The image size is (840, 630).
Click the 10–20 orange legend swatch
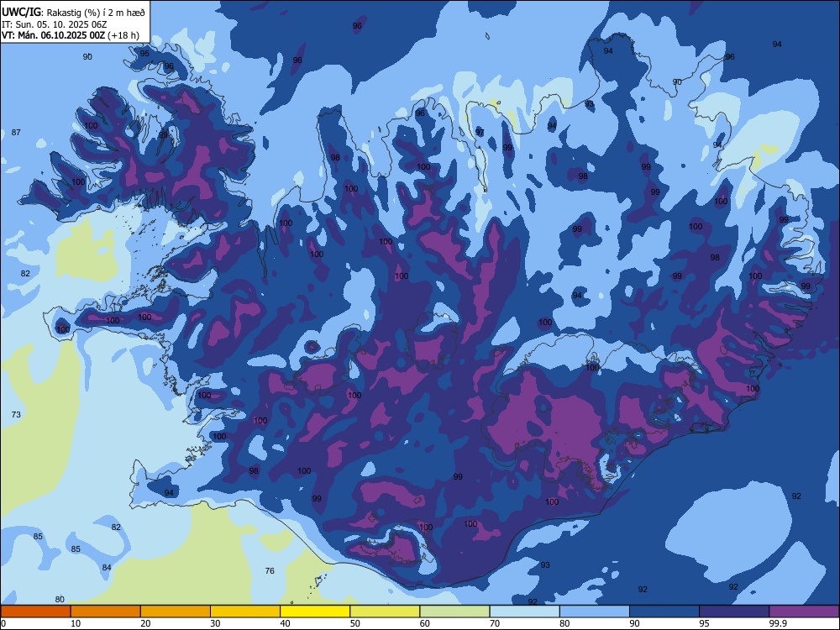coord(106,612)
